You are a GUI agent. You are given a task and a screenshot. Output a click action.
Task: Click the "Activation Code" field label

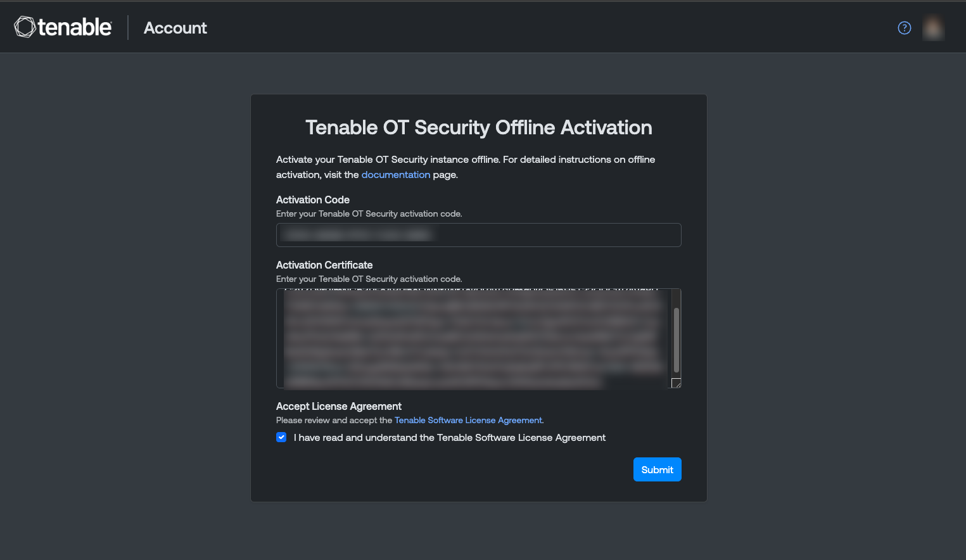pos(313,200)
